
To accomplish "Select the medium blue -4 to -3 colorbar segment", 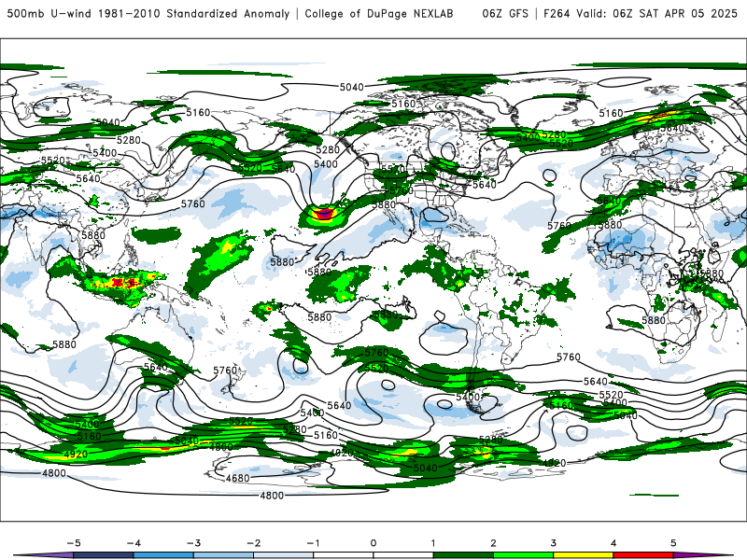I will click(x=163, y=555).
